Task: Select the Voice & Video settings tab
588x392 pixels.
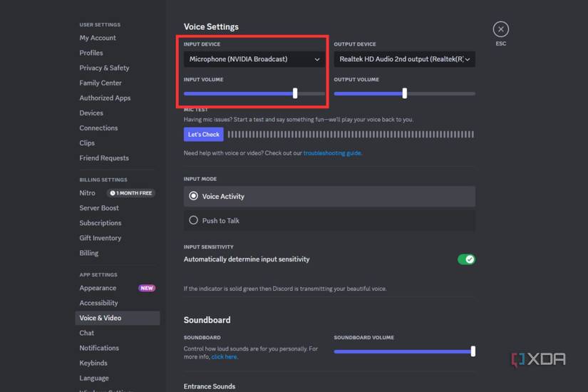Action: (x=118, y=318)
